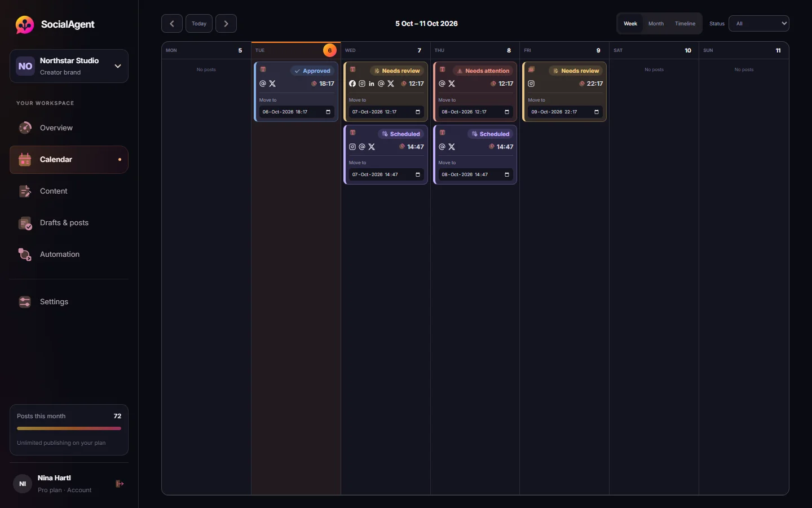Image resolution: width=812 pixels, height=508 pixels.
Task: Click the Posts this month progress bar
Action: coord(69,428)
